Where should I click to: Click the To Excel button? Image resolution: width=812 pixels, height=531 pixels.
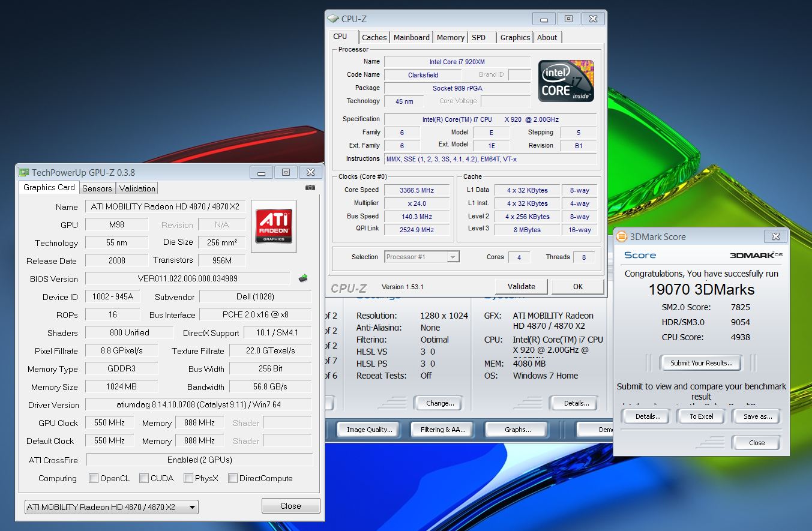pyautogui.click(x=702, y=416)
